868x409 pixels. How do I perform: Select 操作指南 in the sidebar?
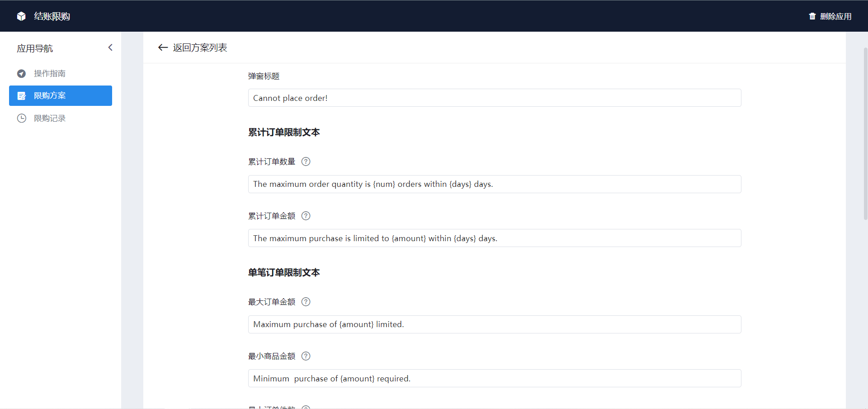51,73
